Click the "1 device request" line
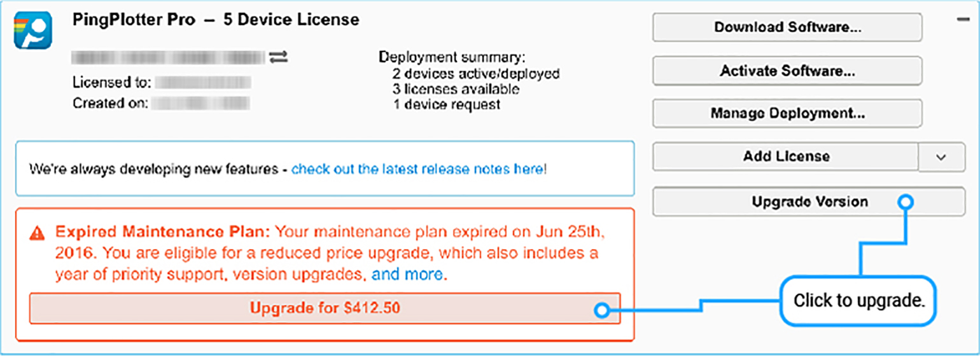980x356 pixels. pos(446,104)
